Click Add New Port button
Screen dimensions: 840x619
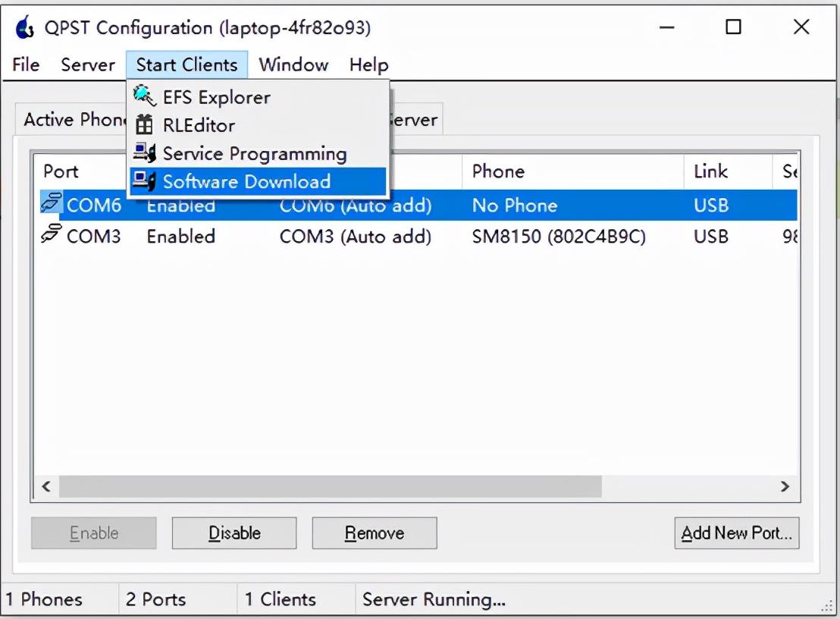point(737,533)
